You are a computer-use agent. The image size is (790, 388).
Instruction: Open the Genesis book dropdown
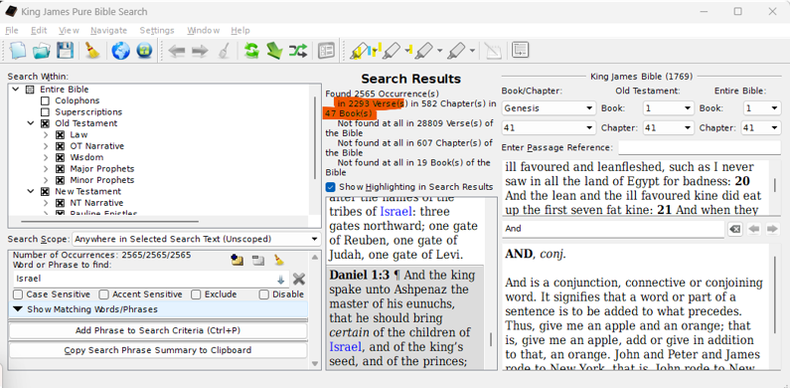[549, 108]
